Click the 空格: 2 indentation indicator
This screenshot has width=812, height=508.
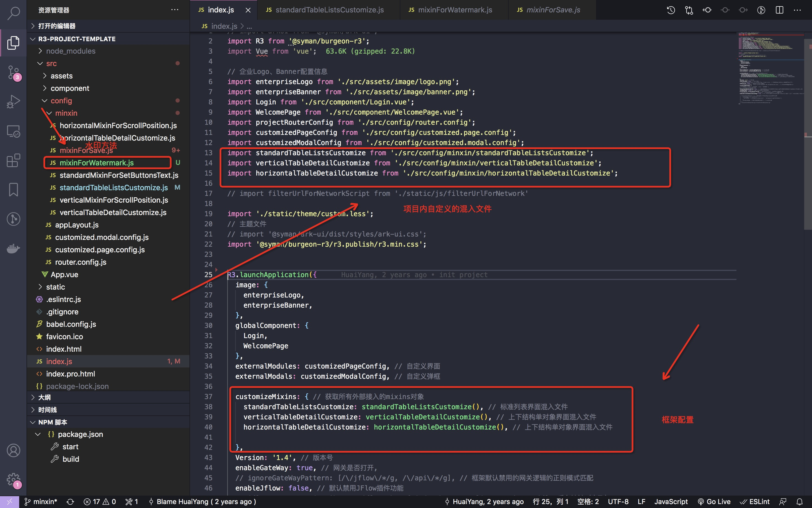[588, 502]
